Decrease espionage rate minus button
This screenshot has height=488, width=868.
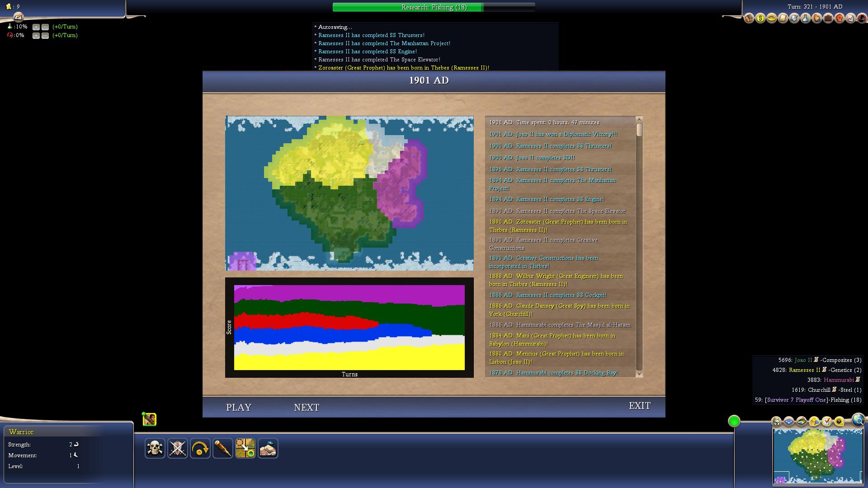click(45, 36)
